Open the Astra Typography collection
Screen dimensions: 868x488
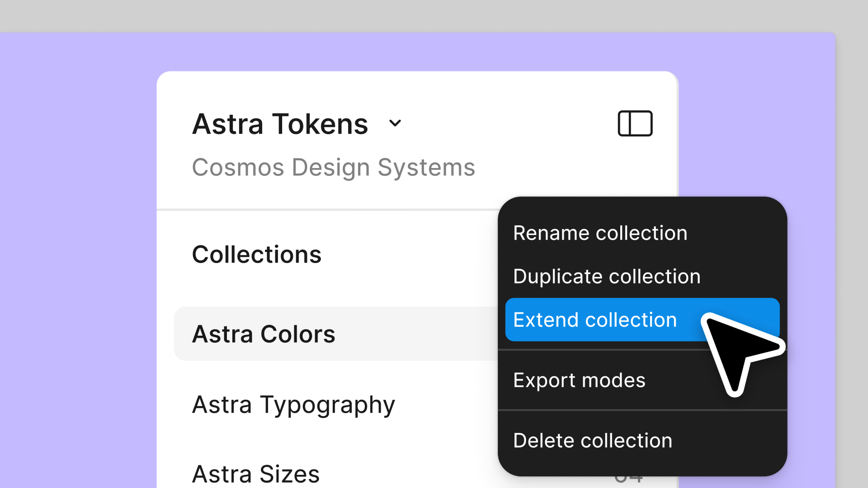click(294, 404)
